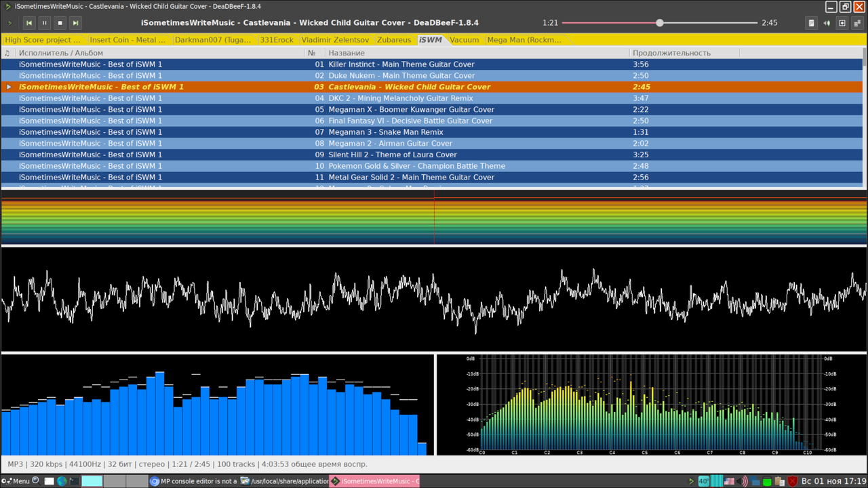
Task: Open the 331Erock playlist tab
Action: (x=277, y=40)
